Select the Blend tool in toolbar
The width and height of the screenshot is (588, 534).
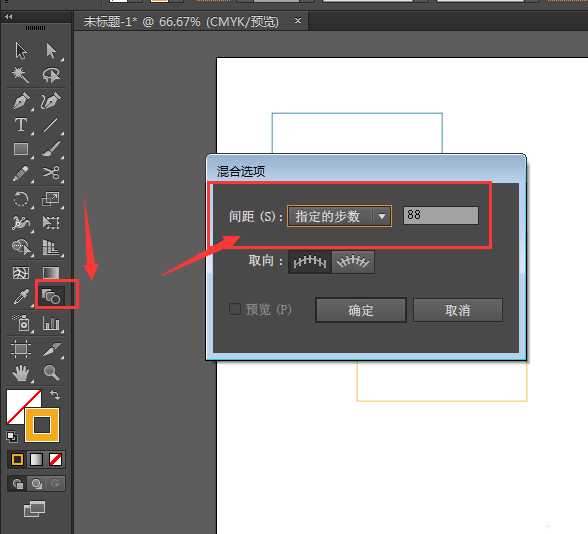click(x=51, y=296)
